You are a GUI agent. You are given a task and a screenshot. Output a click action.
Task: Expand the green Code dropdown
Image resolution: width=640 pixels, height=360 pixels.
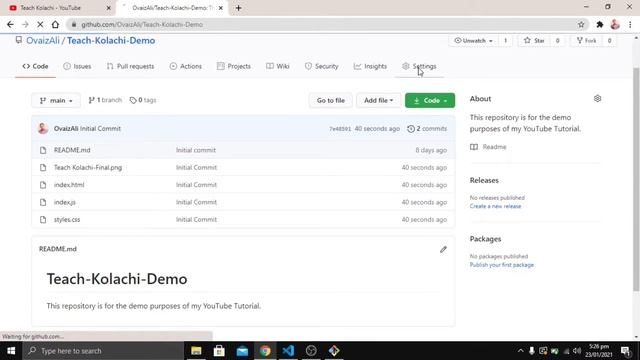pyautogui.click(x=430, y=100)
